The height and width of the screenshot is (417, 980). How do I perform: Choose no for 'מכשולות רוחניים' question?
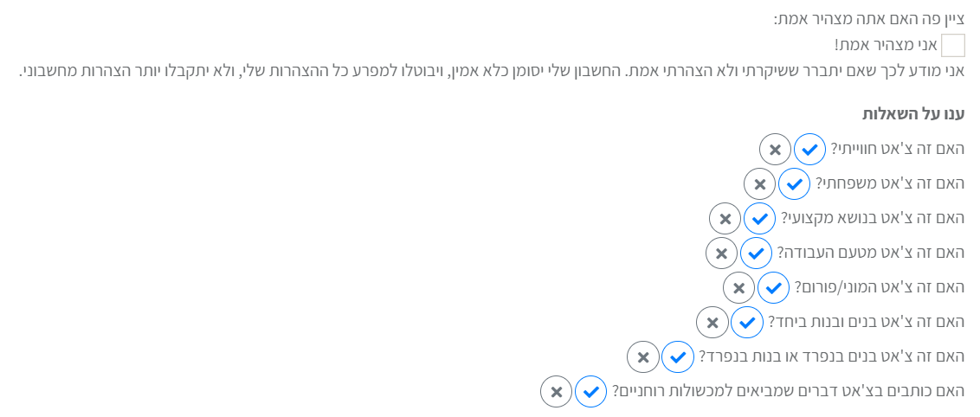[556, 391]
